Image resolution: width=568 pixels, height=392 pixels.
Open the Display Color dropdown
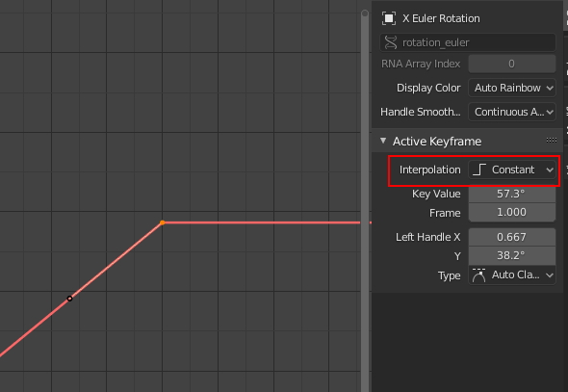[x=512, y=88]
